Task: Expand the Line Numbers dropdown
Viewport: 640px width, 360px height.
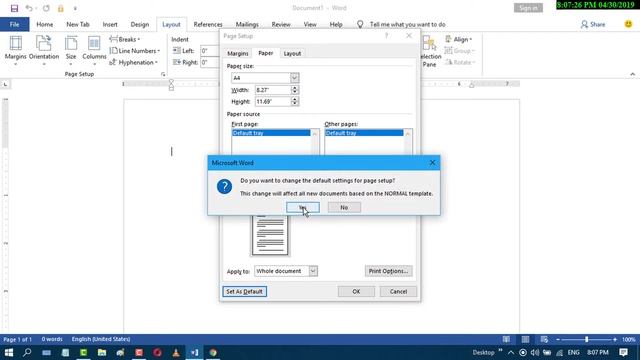Action: [x=135, y=51]
